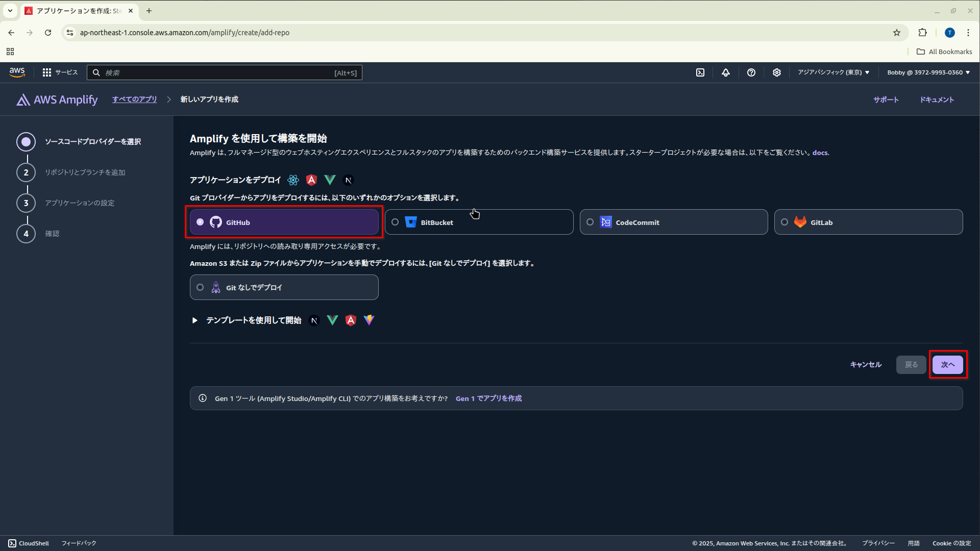980x551 pixels.
Task: Select the CodeCommit radio option
Action: click(x=590, y=222)
